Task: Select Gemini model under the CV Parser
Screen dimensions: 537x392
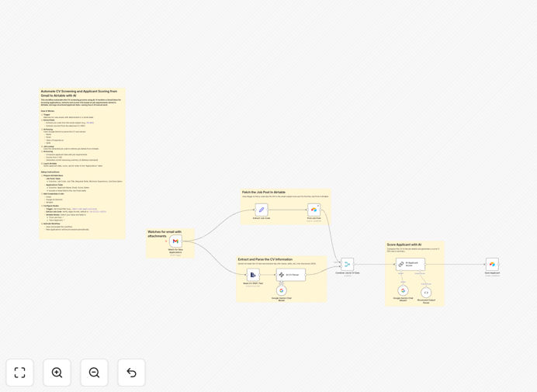Action: click(282, 290)
